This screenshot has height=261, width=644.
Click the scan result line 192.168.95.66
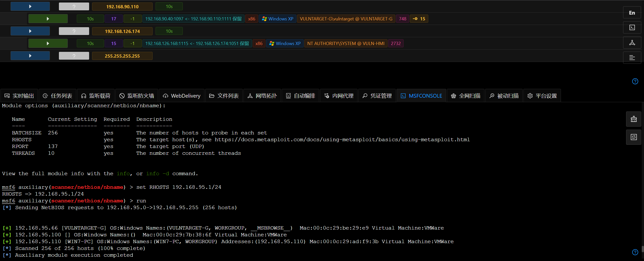pyautogui.click(x=223, y=228)
